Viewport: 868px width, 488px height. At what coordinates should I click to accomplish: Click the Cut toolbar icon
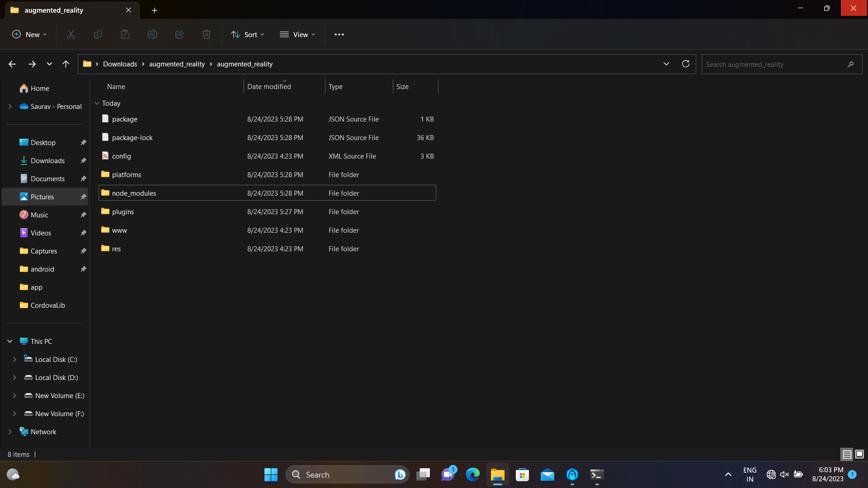tap(71, 34)
